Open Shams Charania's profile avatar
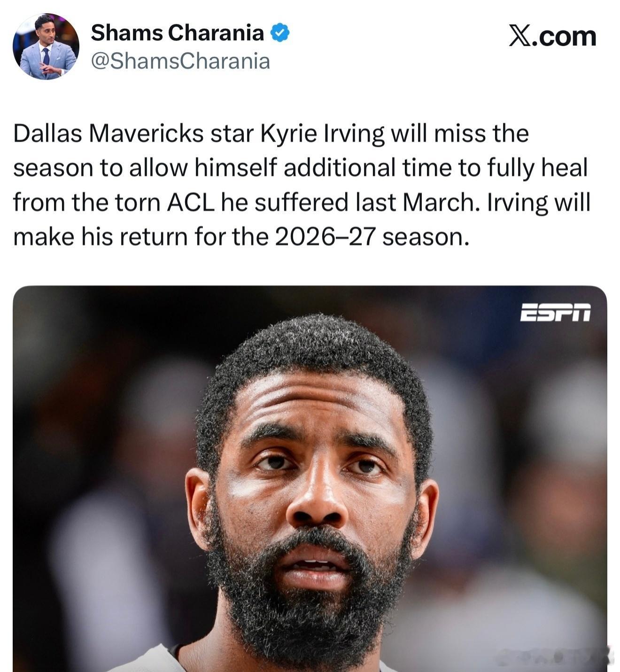Viewport: 620px width, 672px height. pos(46,46)
